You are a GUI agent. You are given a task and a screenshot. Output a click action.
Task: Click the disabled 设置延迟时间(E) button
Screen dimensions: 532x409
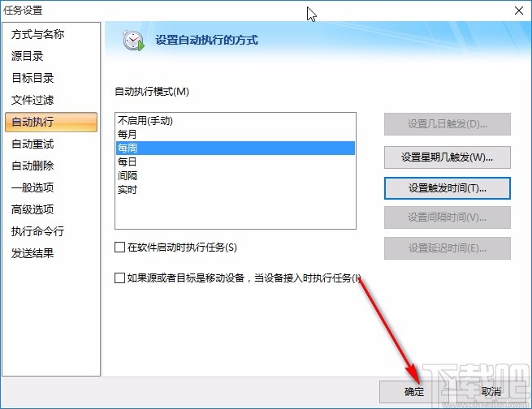pos(448,248)
